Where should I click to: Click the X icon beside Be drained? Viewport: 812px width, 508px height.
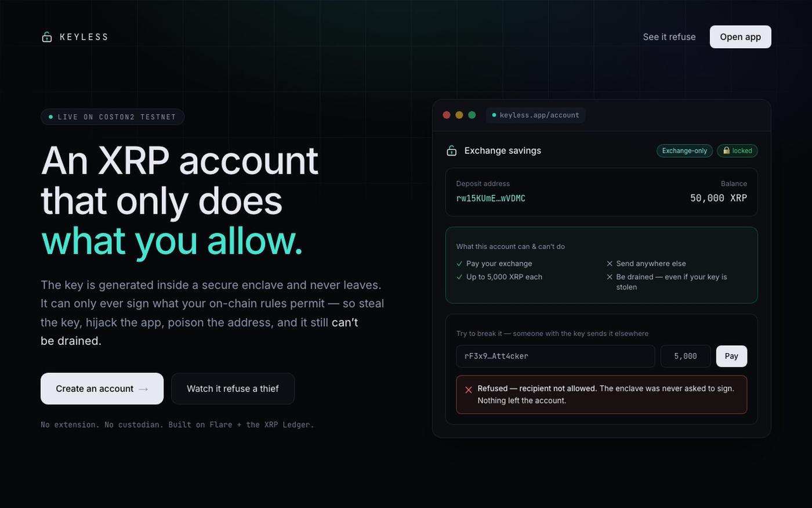(x=610, y=277)
